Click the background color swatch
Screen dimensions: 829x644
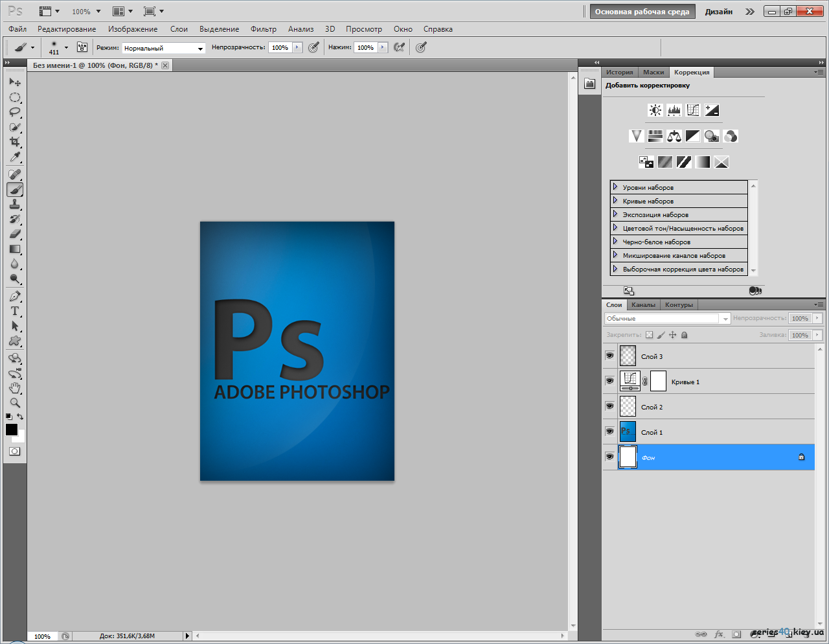coord(21,438)
